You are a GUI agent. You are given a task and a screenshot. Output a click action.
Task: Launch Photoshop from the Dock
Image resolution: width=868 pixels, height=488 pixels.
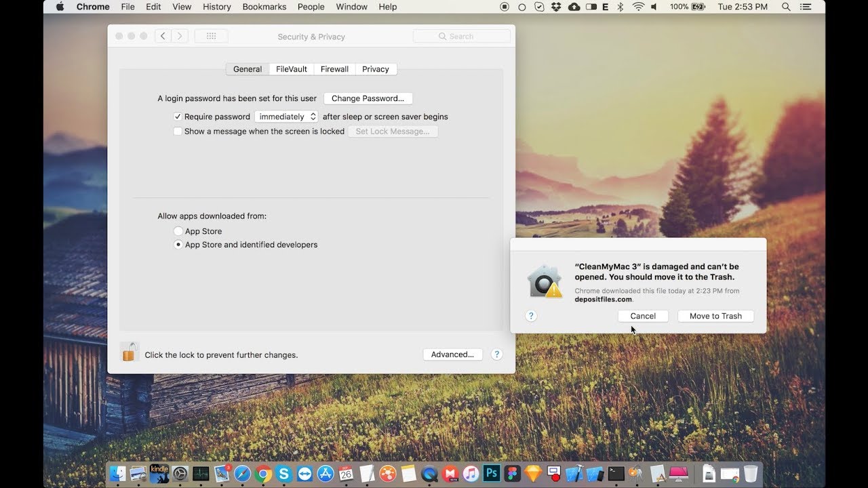491,474
